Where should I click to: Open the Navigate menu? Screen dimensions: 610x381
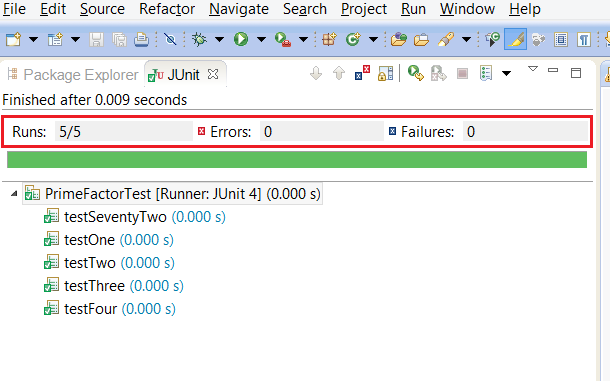click(239, 9)
